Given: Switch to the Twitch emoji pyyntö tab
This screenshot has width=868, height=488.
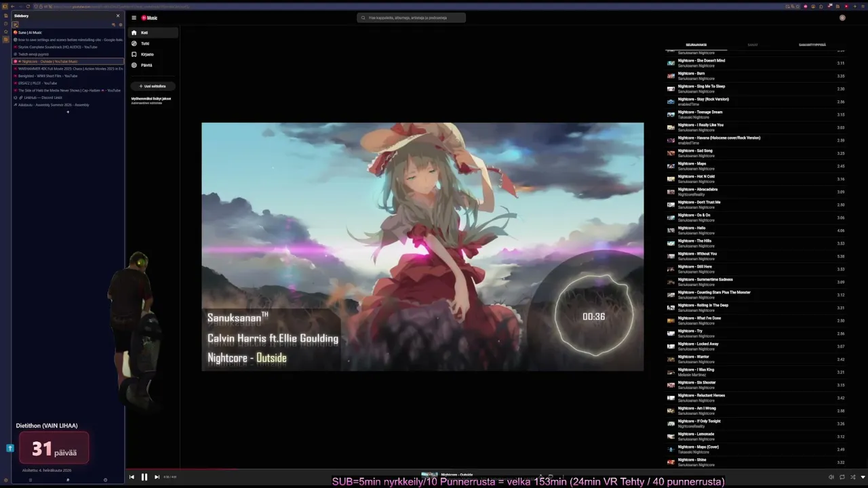Looking at the screenshot, I should [x=68, y=54].
